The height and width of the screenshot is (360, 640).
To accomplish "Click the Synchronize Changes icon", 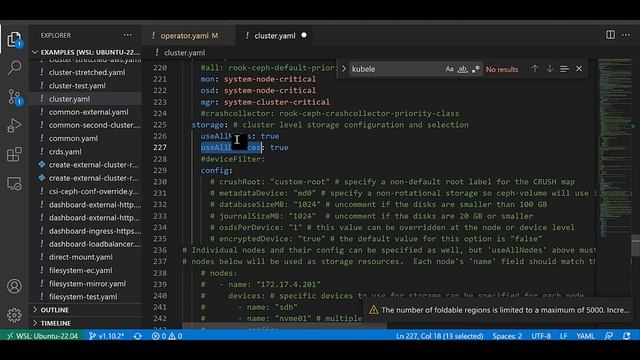I will 138,336.
